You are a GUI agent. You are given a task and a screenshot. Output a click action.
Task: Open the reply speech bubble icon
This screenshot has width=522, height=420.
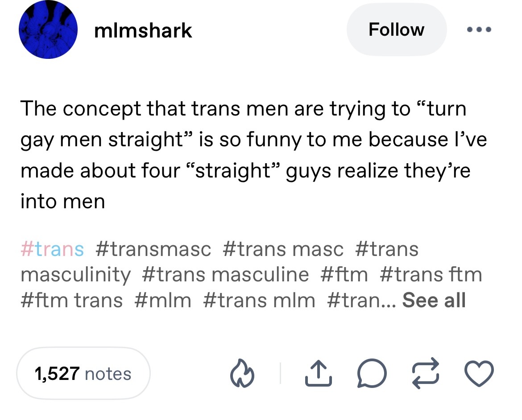coord(372,373)
